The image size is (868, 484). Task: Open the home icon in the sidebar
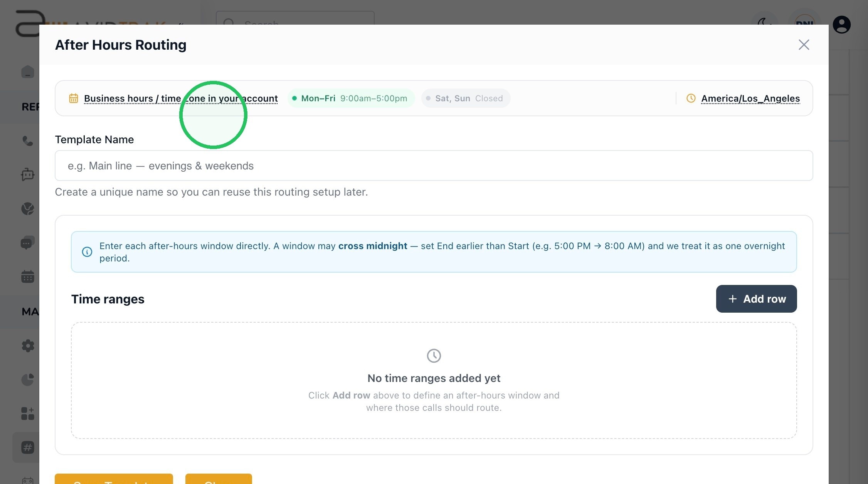tap(28, 72)
